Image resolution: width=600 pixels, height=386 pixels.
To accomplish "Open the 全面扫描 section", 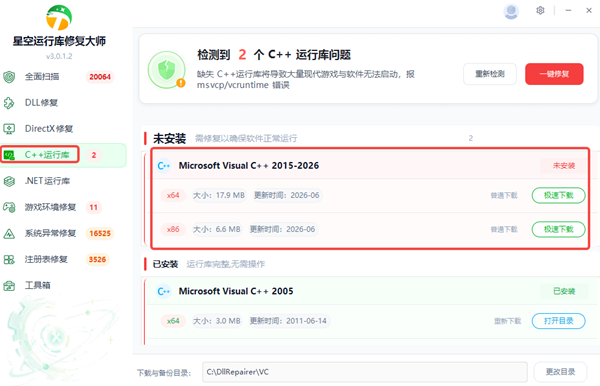I will [x=42, y=77].
